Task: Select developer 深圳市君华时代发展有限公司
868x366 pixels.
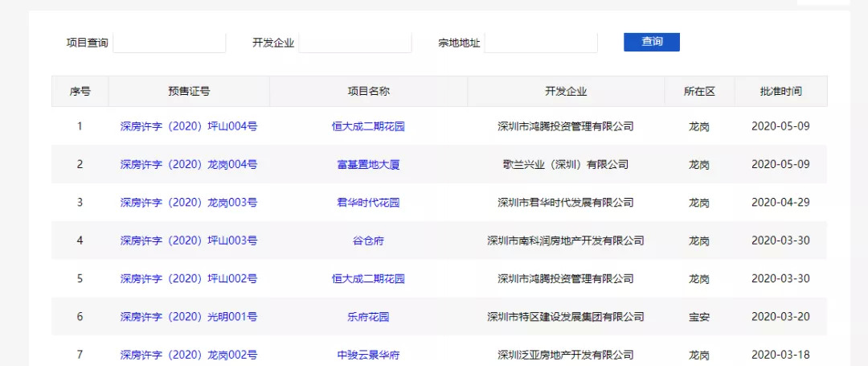Action: point(566,203)
